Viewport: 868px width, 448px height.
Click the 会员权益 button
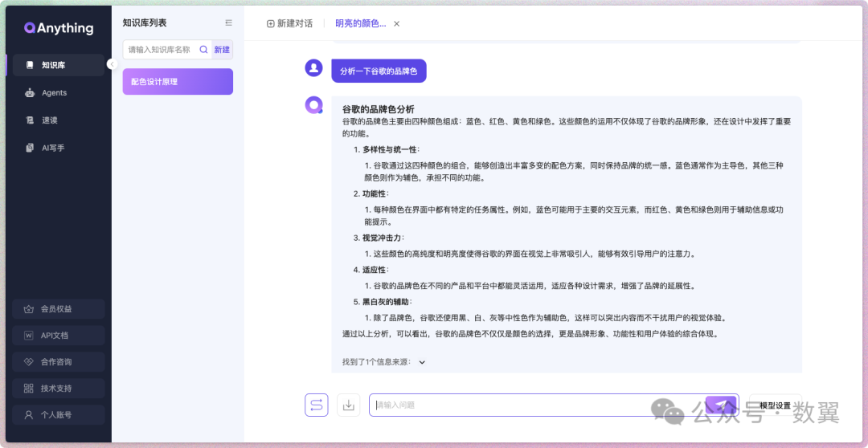59,309
